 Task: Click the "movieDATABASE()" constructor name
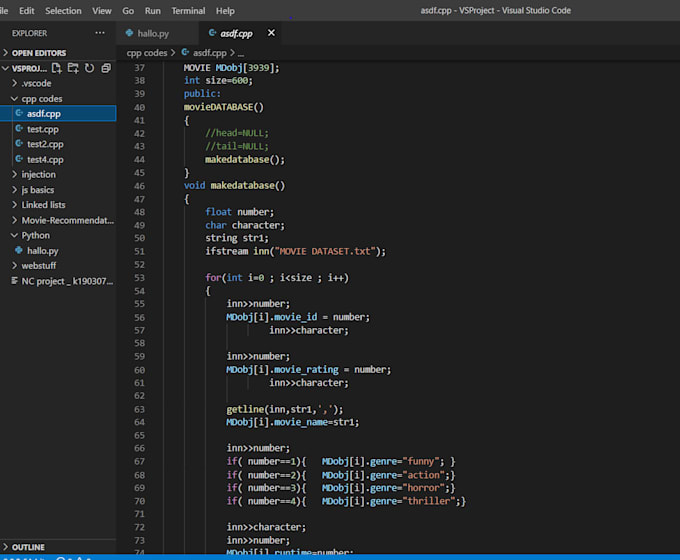click(223, 107)
